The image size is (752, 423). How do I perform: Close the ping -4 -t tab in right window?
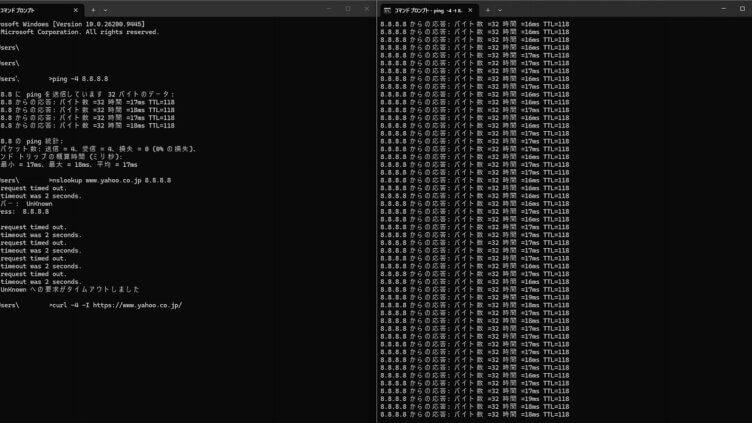tap(470, 10)
